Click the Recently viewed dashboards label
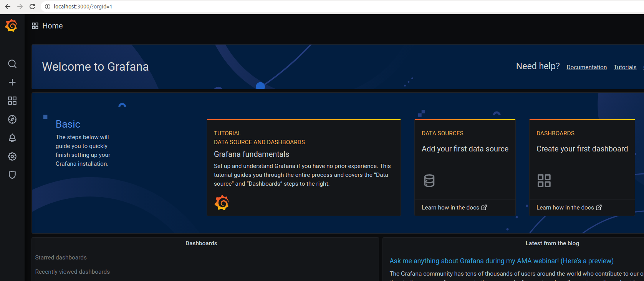644x281 pixels. click(73, 272)
